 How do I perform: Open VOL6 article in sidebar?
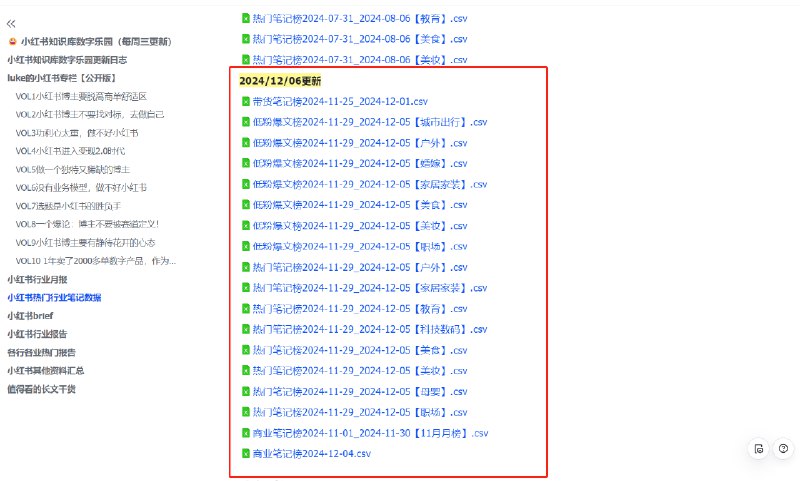pos(81,188)
